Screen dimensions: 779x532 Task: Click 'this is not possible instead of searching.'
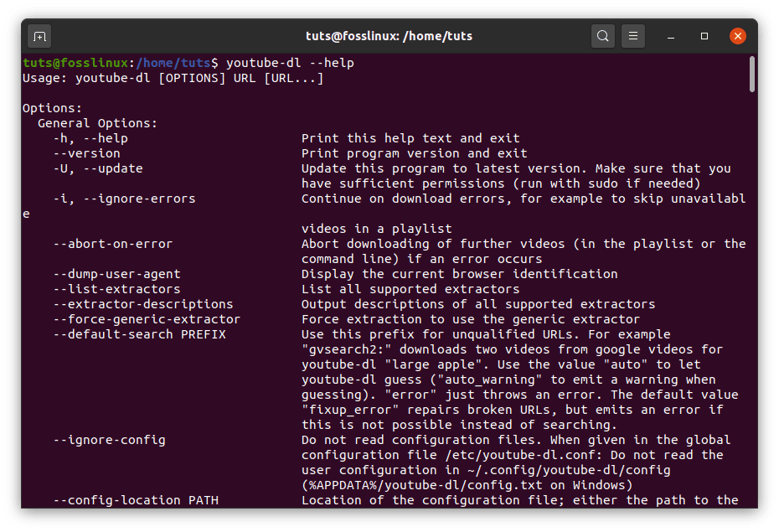tap(460, 426)
